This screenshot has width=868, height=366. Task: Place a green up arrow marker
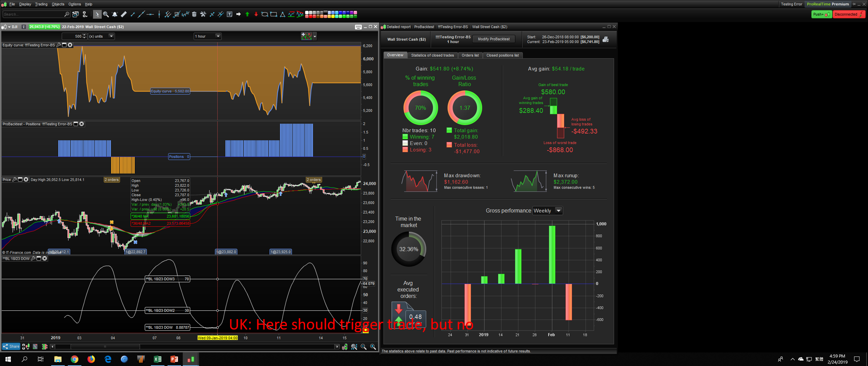[247, 14]
